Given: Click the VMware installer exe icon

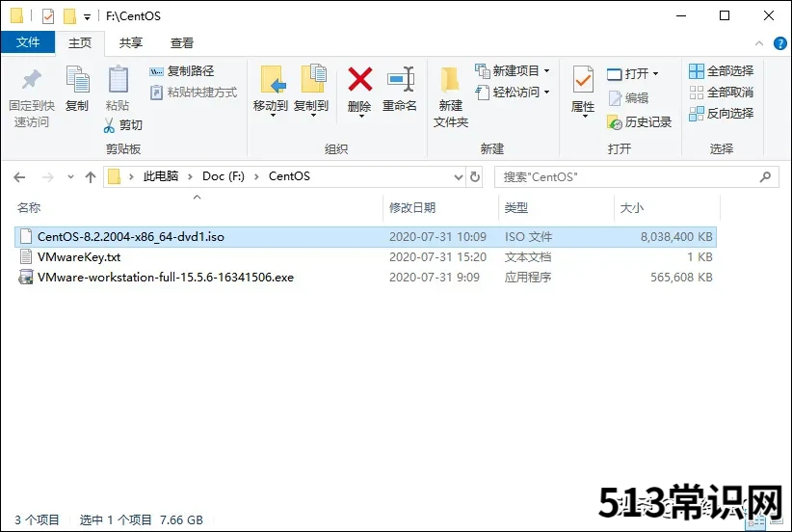Looking at the screenshot, I should pyautogui.click(x=26, y=278).
